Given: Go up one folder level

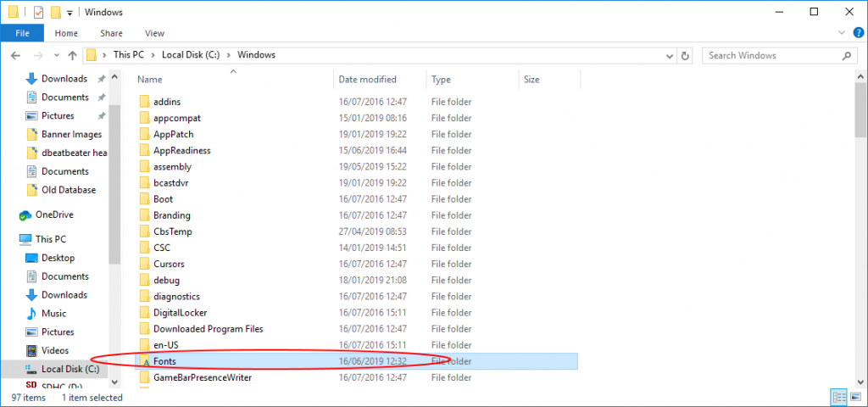Looking at the screenshot, I should 72,55.
